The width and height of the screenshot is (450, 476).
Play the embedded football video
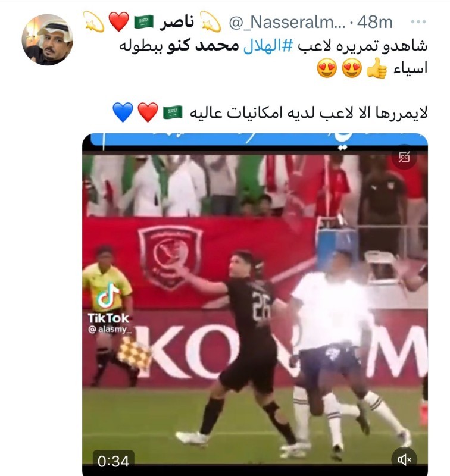click(x=255, y=303)
